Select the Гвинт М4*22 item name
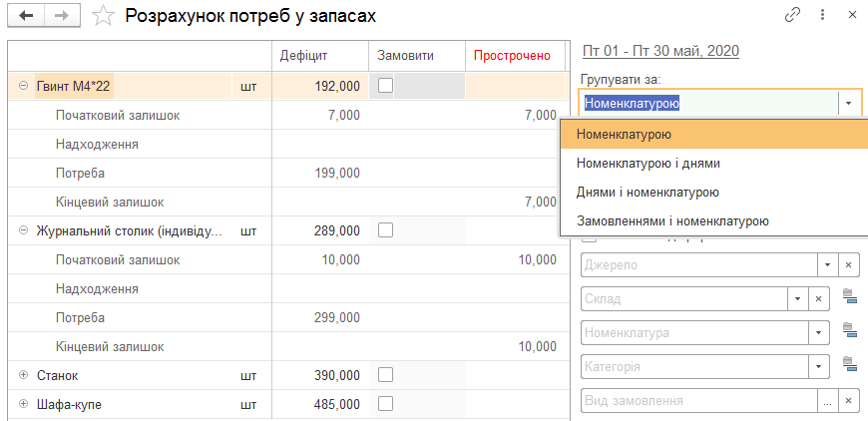Viewport: 868px width, 421px height. pos(74,86)
